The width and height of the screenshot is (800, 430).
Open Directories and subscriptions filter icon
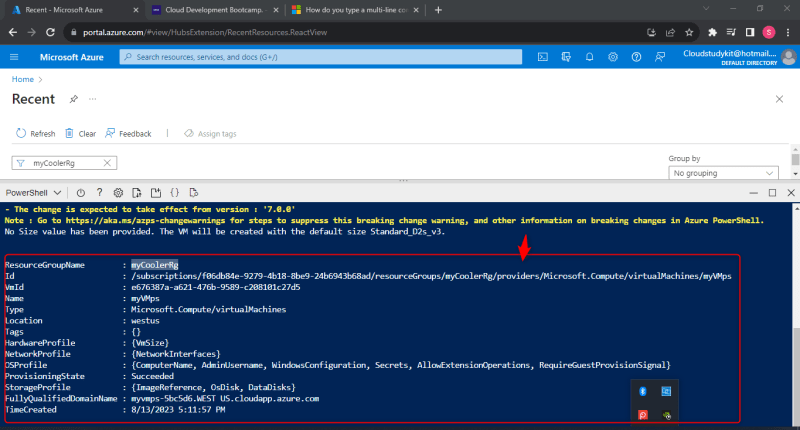(566, 57)
